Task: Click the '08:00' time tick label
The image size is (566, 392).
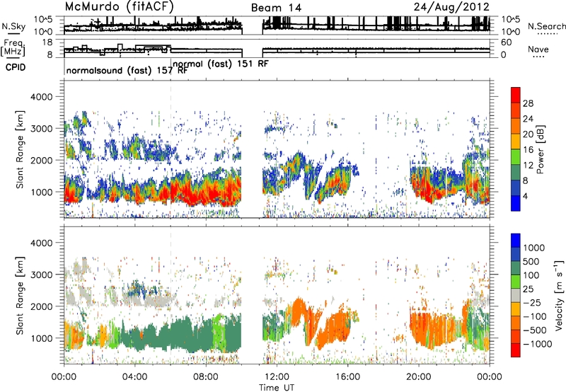Action: (x=205, y=377)
